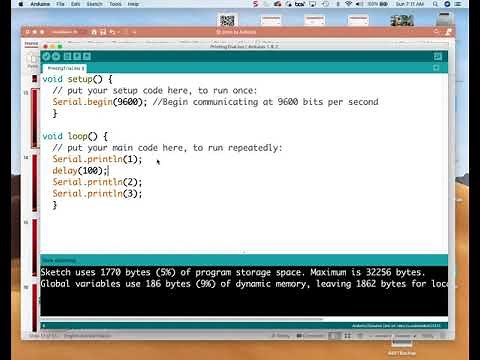480x360 pixels.
Task: Create a new sketch with the New icon
Action: 67,56
